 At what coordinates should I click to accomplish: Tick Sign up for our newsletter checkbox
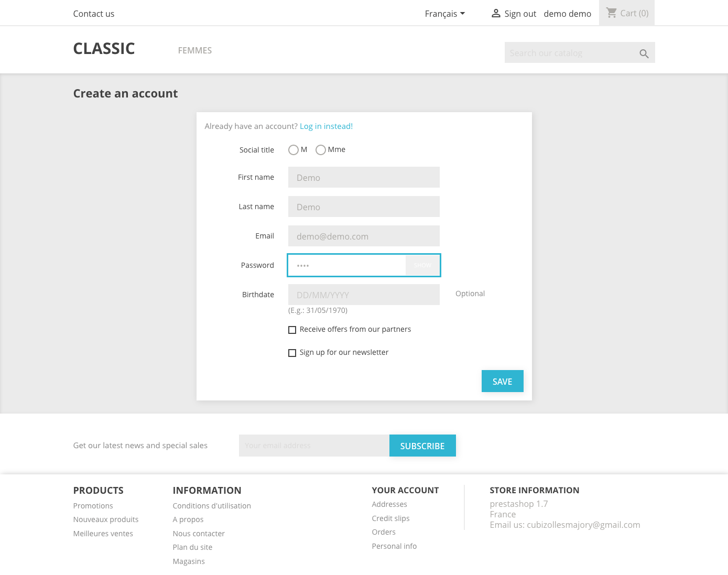tap(292, 353)
